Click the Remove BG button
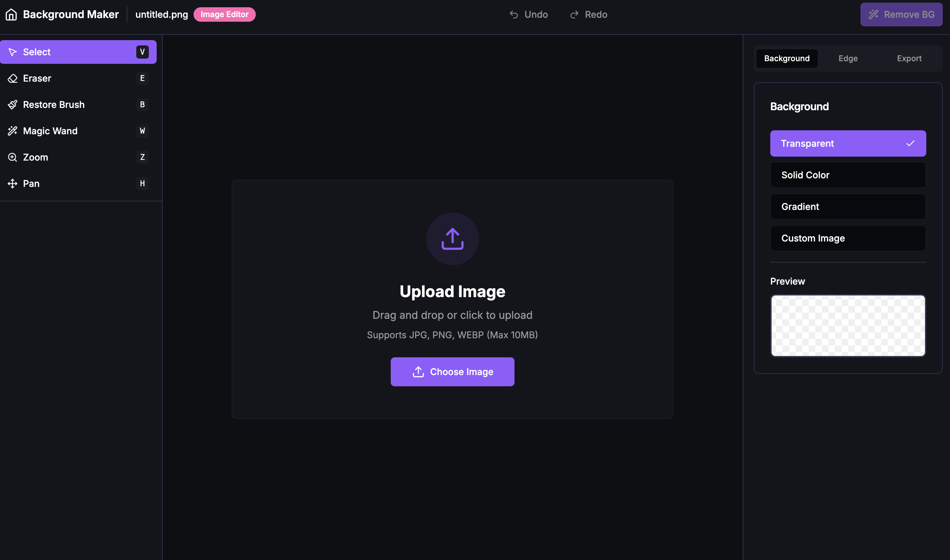950x560 pixels. tap(901, 14)
